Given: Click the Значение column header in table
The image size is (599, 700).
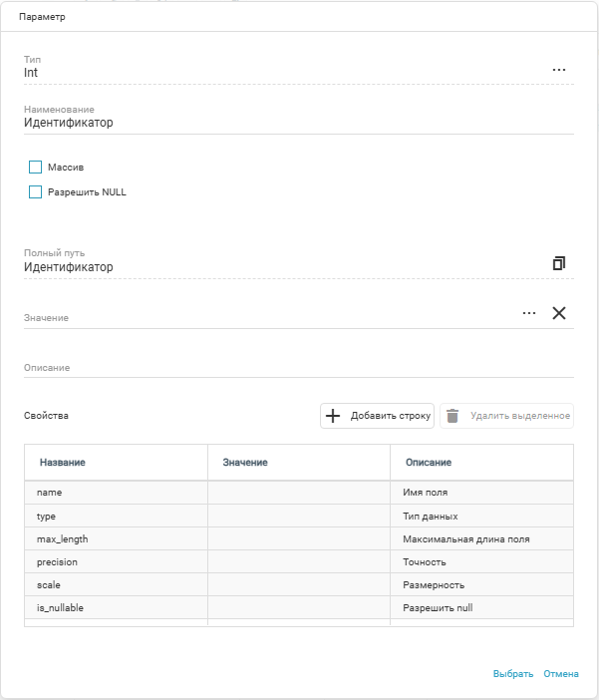Looking at the screenshot, I should pyautogui.click(x=245, y=463).
